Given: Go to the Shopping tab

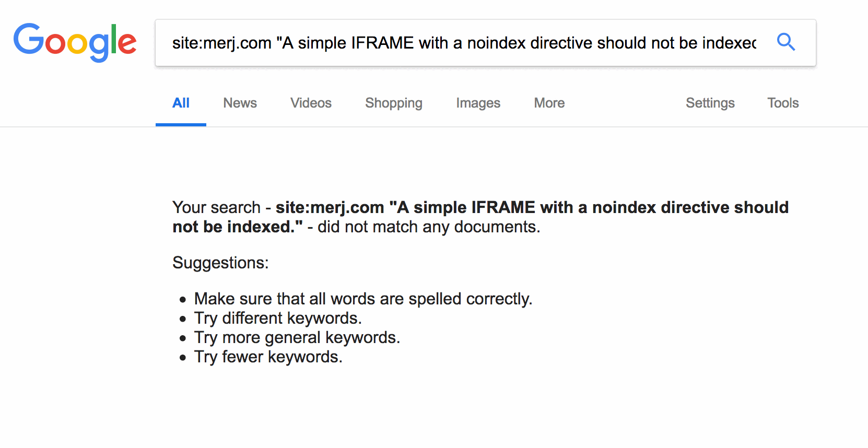Looking at the screenshot, I should [x=393, y=103].
